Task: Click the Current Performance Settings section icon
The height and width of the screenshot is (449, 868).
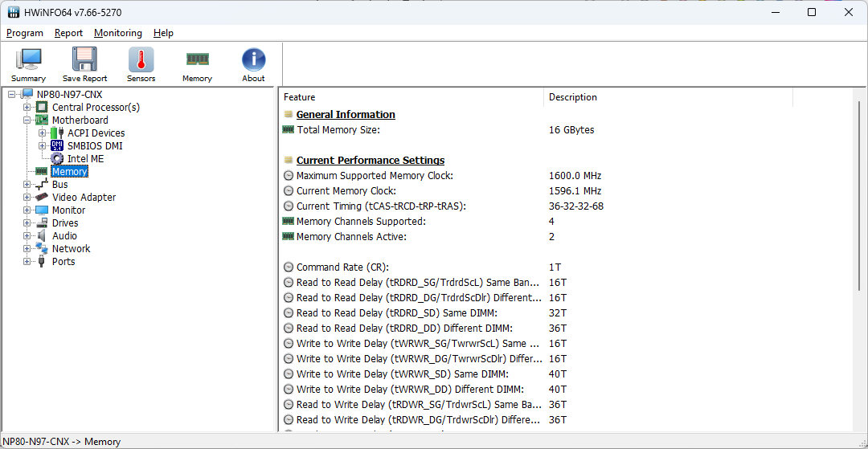Action: point(288,161)
